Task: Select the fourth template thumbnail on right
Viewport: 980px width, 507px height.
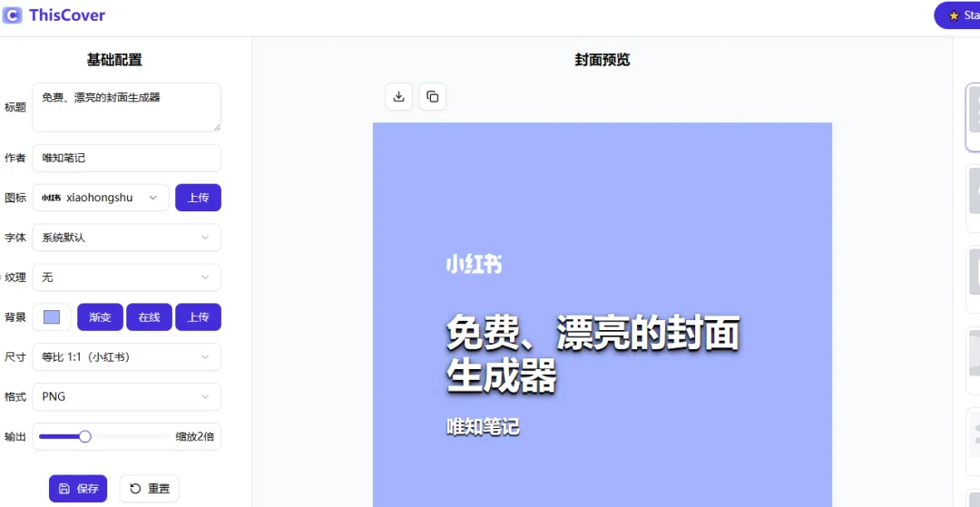Action: (973, 361)
